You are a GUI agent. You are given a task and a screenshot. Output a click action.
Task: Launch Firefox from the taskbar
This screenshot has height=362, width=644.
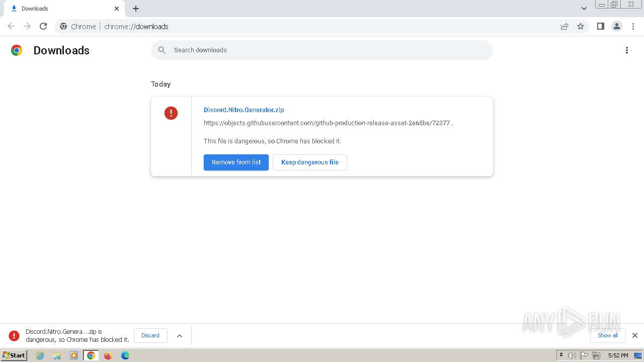coord(108,355)
